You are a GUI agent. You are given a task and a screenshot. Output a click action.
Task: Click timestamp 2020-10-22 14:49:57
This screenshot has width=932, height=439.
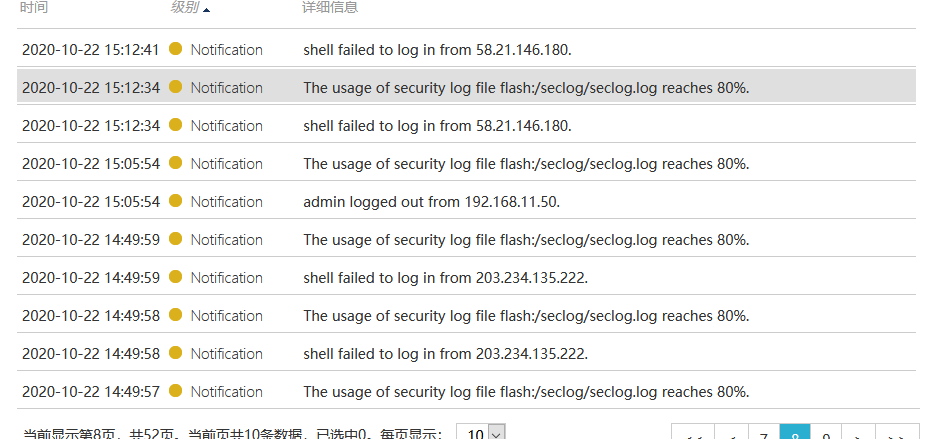[90, 391]
